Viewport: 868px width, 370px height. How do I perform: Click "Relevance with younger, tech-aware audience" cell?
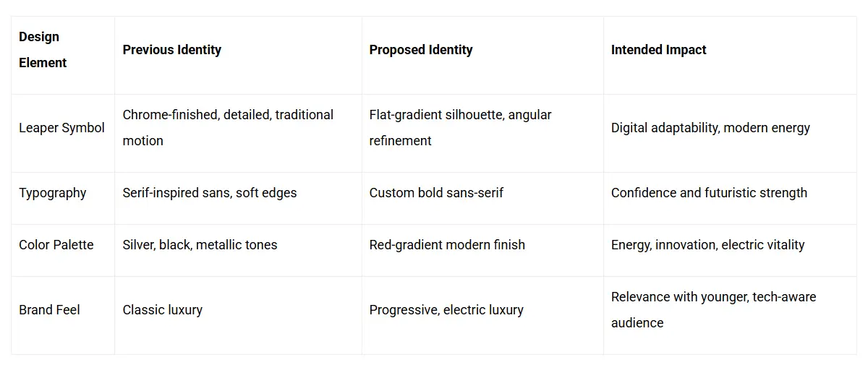tap(713, 310)
